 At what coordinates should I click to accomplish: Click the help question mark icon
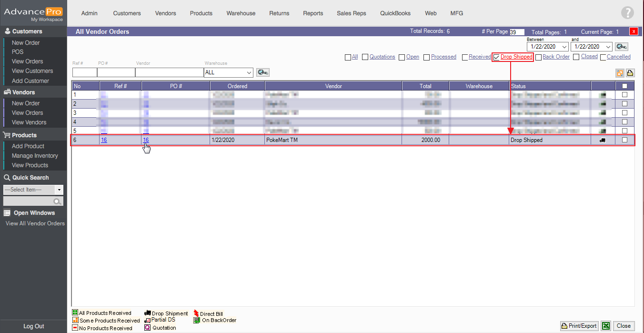click(x=627, y=13)
